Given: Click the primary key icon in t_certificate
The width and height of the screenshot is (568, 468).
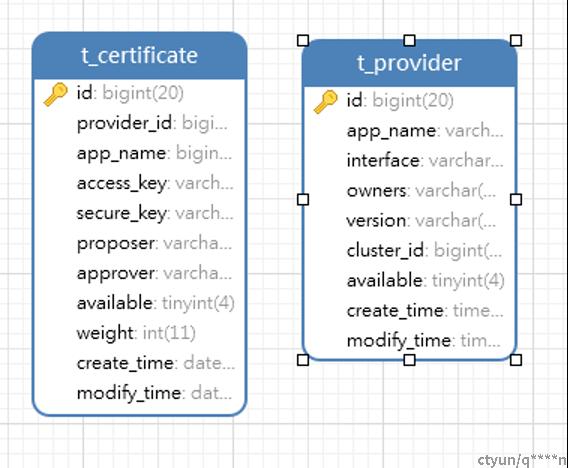Looking at the screenshot, I should (x=55, y=94).
